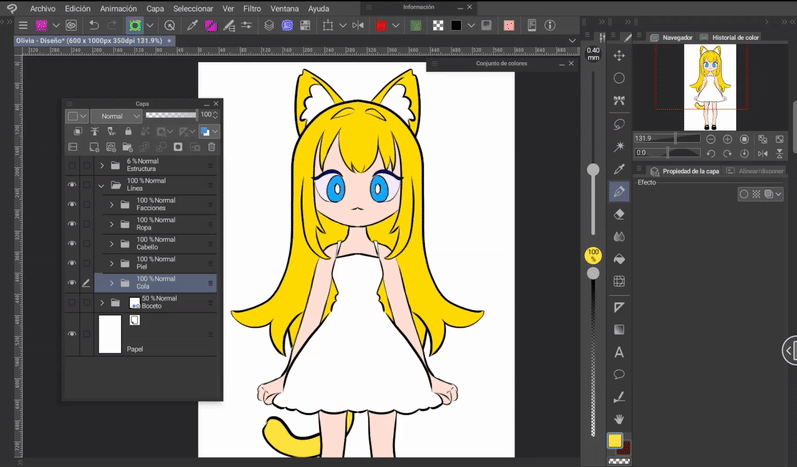Select the Eraser tool
The image size is (797, 467).
(x=619, y=214)
